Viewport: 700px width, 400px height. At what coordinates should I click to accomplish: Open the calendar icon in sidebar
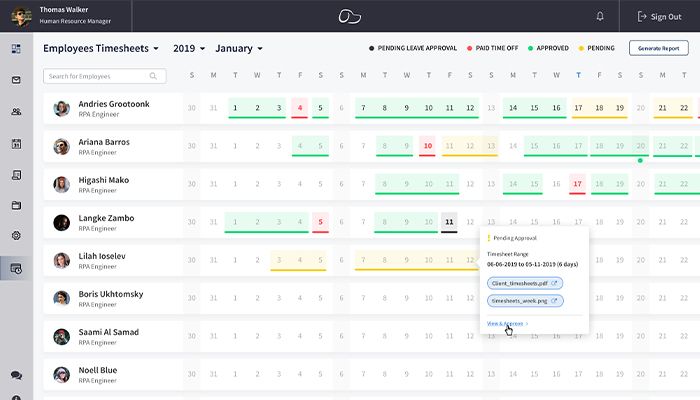[x=16, y=144]
